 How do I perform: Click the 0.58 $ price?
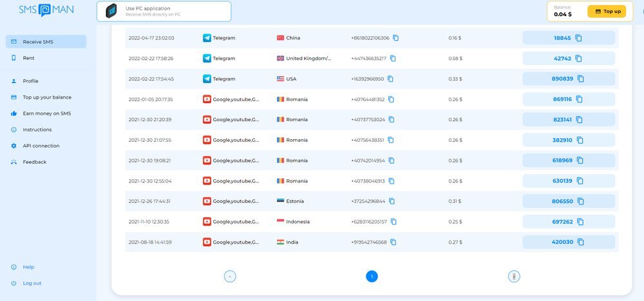455,59
